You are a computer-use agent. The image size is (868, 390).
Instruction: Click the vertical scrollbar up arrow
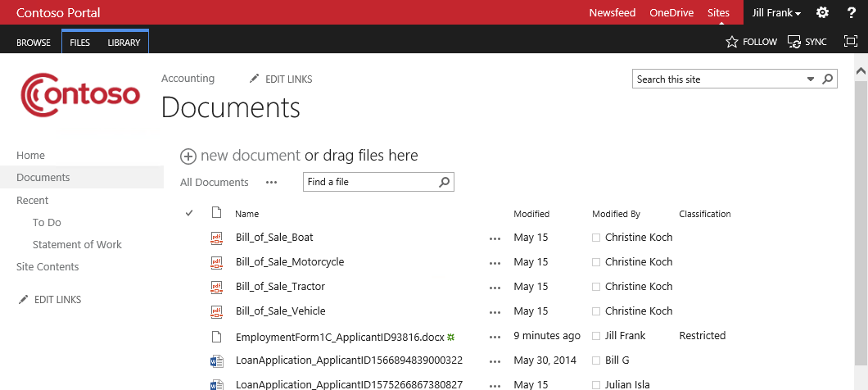(x=861, y=71)
